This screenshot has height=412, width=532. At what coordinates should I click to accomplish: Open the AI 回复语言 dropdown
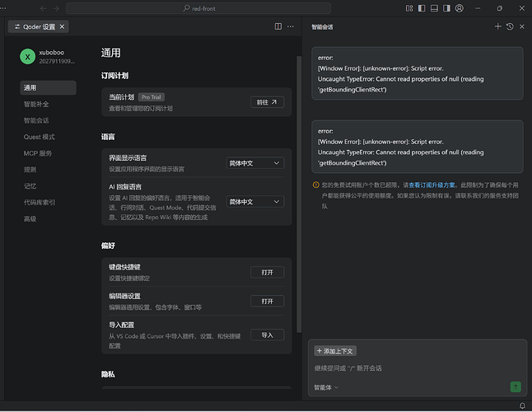[254, 202]
